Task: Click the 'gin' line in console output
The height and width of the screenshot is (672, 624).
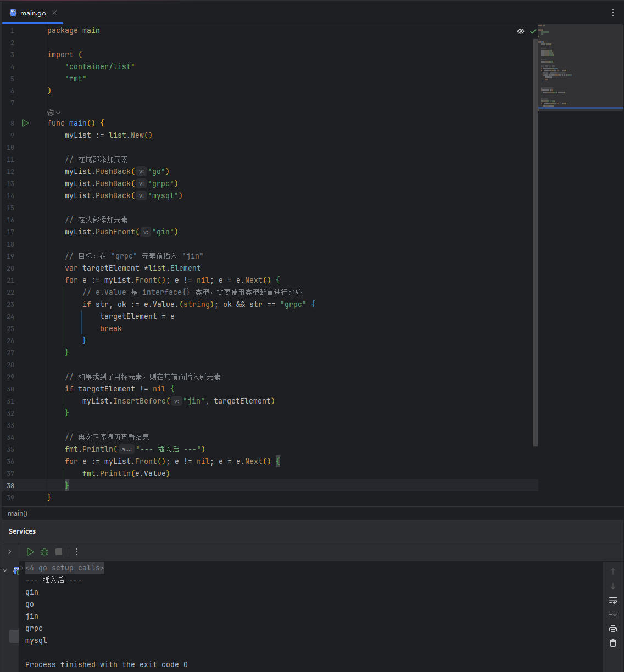Action: [32, 592]
